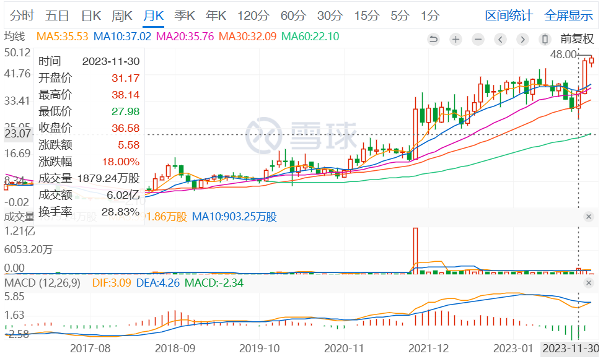Click the tooltip turnover rate 28.83%
Screen dimensions: 603x364
[121, 212]
